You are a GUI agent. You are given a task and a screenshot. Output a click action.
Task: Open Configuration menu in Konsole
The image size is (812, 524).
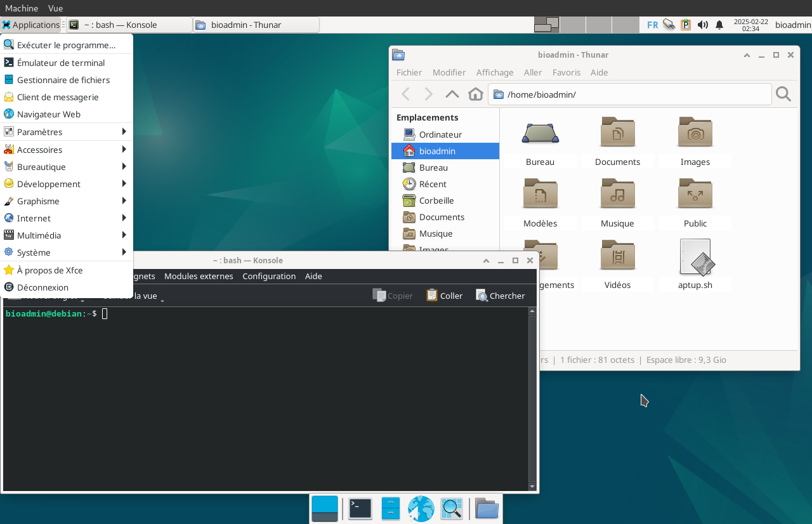[x=269, y=276]
